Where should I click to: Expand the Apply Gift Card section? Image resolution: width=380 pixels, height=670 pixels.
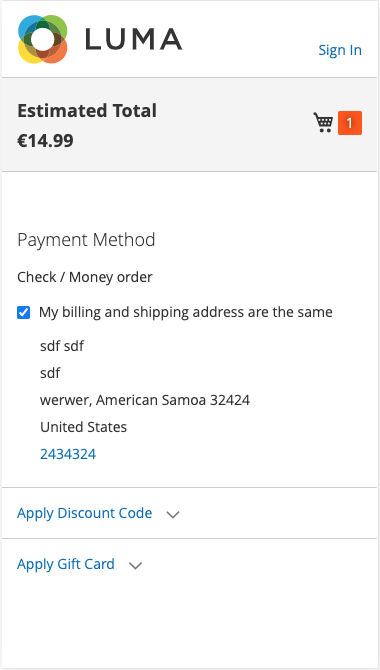pyautogui.click(x=66, y=564)
